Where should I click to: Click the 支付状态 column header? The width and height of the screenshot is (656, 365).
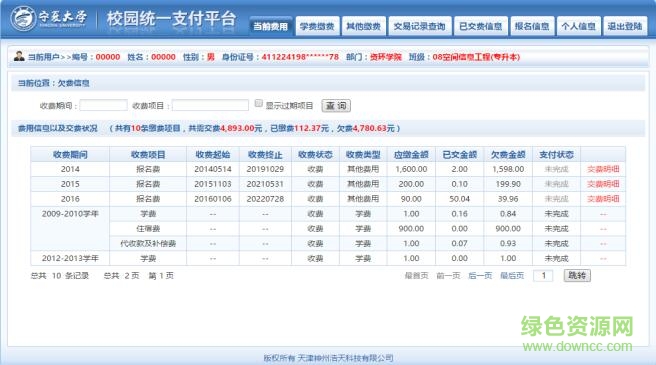coord(556,154)
